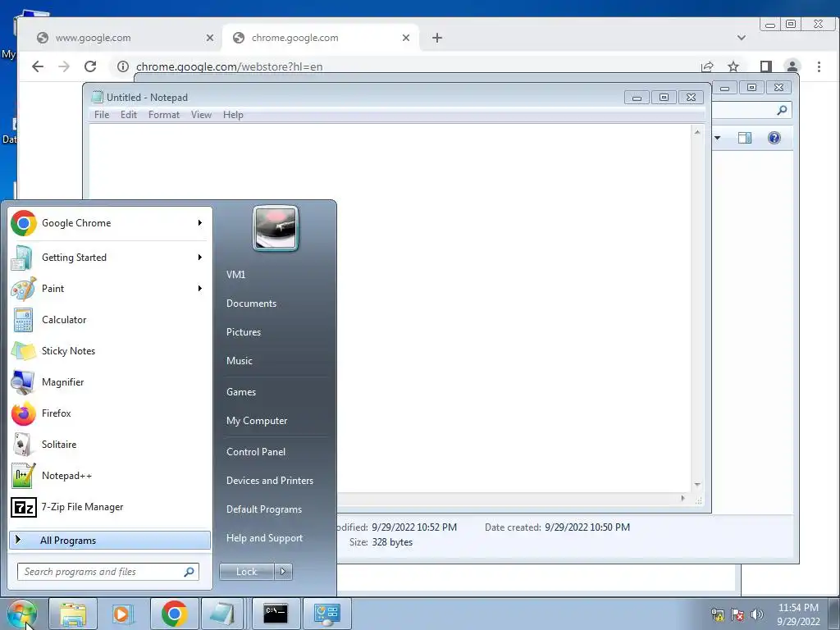Open File Explorer from the taskbar
This screenshot has width=840, height=630.
click(73, 614)
